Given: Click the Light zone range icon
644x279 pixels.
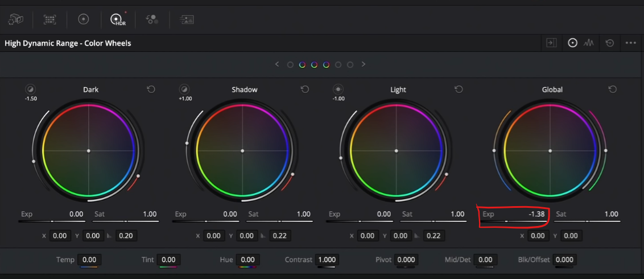Looking at the screenshot, I should 338,89.
